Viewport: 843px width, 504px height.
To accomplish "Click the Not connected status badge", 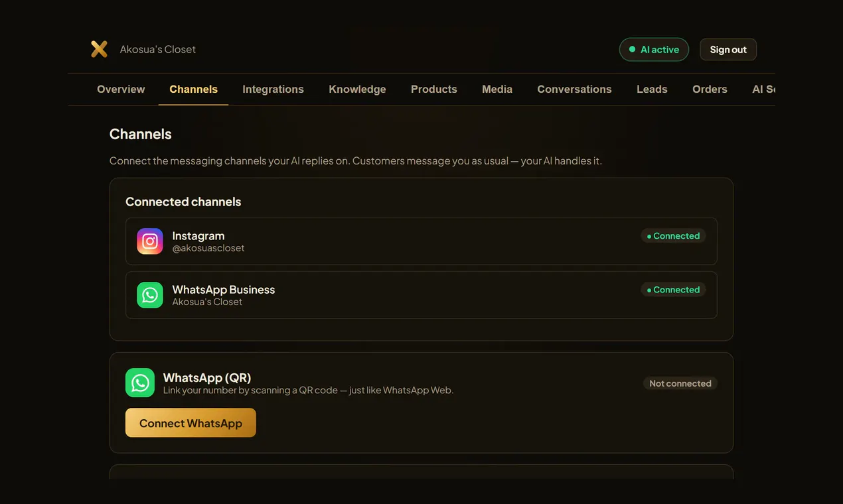I will click(680, 383).
